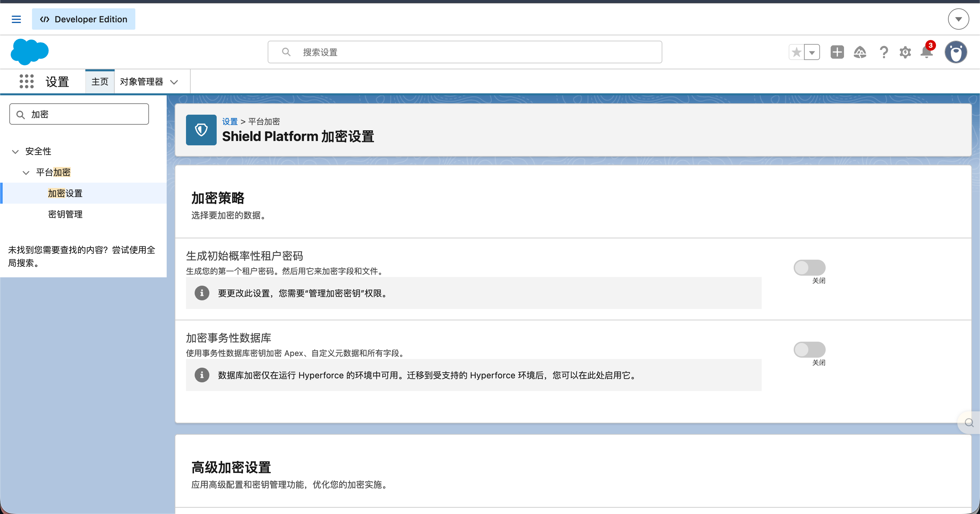This screenshot has width=980, height=514.
Task: Open the App Launcher dots grid
Action: tap(26, 81)
